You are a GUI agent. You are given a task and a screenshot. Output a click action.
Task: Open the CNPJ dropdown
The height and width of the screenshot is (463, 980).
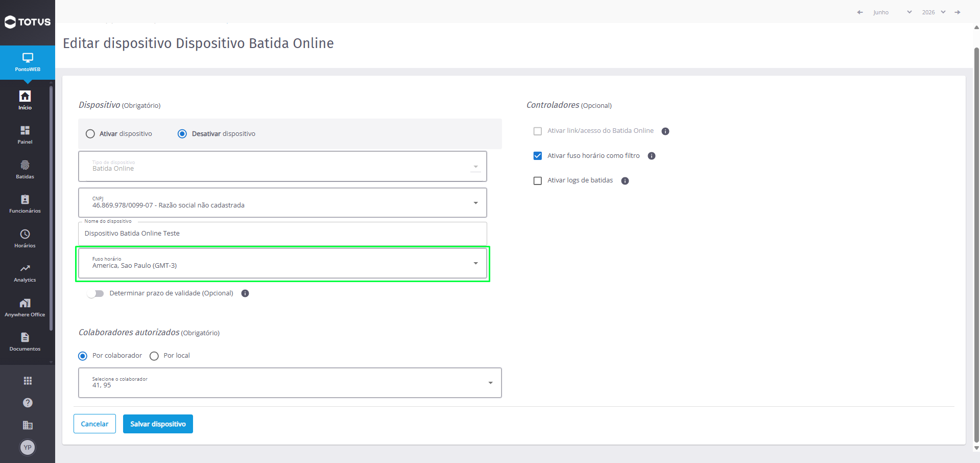click(282, 203)
